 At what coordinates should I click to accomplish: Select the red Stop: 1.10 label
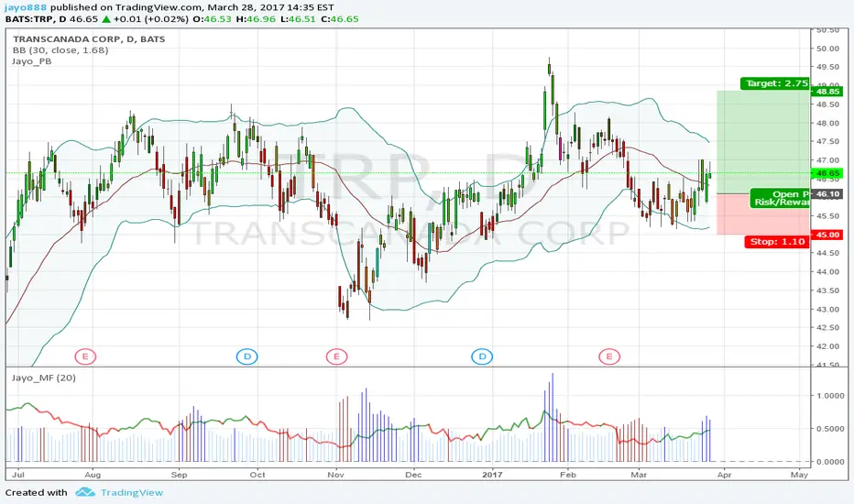(x=777, y=241)
